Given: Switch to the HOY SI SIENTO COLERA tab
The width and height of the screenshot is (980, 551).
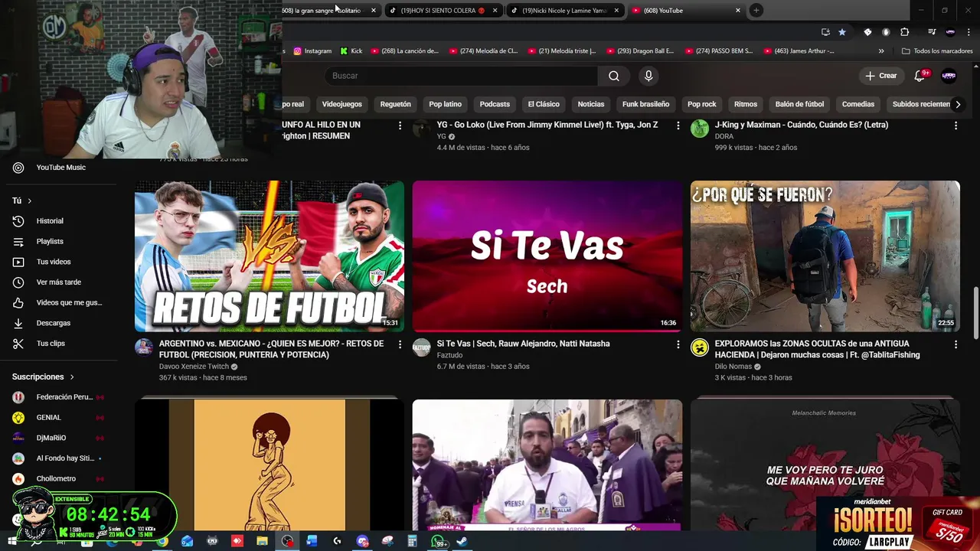Looking at the screenshot, I should [443, 11].
